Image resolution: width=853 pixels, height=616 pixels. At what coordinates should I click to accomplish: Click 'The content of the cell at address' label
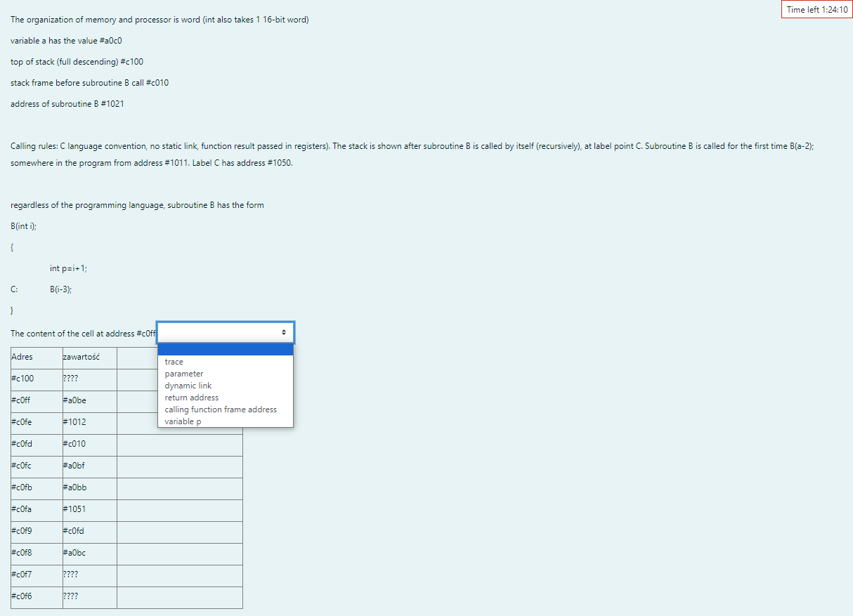83,334
